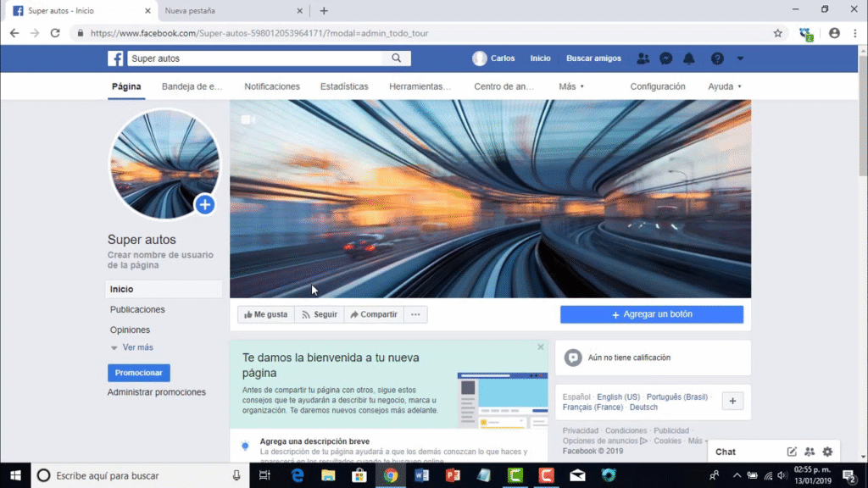
Task: Bookmark page with the star icon
Action: point(777,33)
